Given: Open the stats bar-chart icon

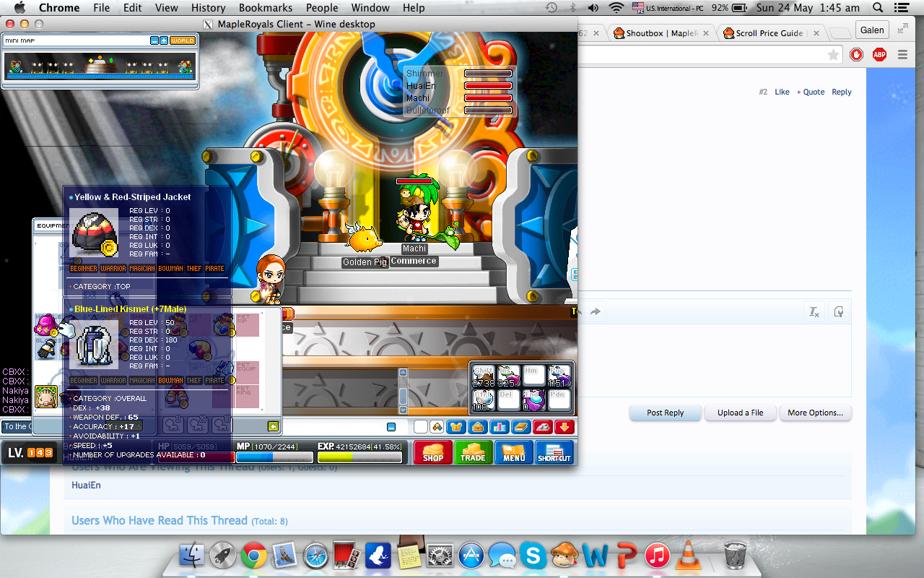Looking at the screenshot, I should click(497, 427).
